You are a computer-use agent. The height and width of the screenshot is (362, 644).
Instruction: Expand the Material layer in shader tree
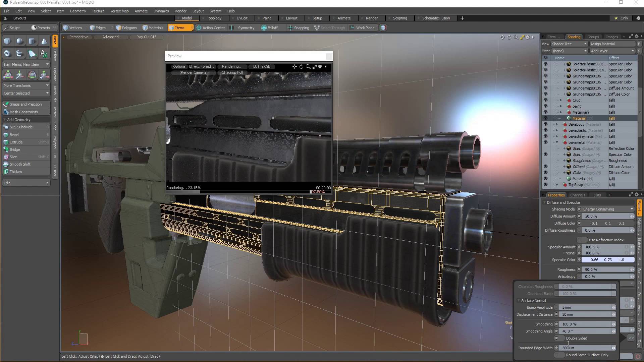pos(558,118)
